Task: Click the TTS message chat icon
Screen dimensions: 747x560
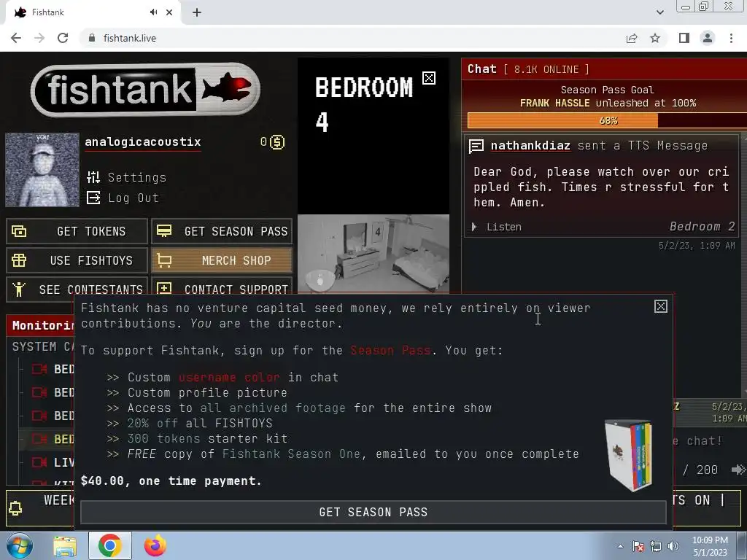Action: pyautogui.click(x=476, y=146)
